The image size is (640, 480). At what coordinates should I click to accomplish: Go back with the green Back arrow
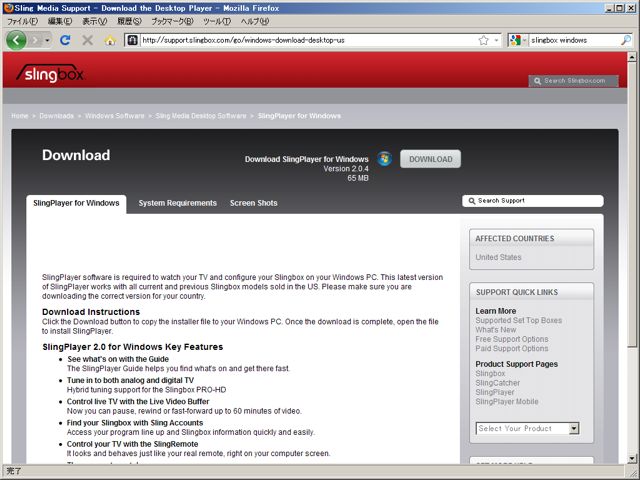click(16, 40)
